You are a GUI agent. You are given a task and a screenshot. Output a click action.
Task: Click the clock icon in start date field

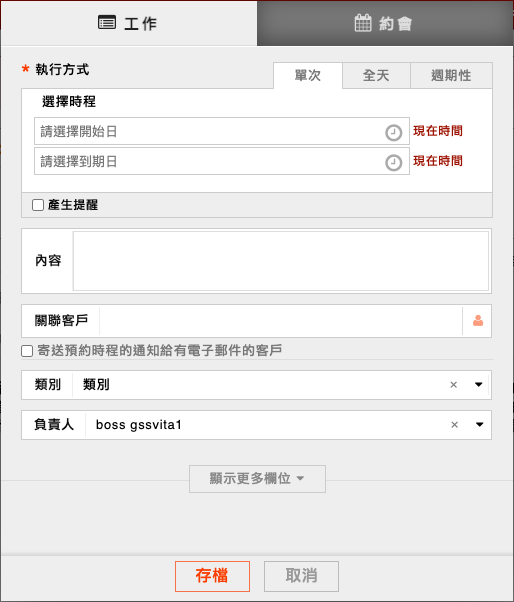393,133
